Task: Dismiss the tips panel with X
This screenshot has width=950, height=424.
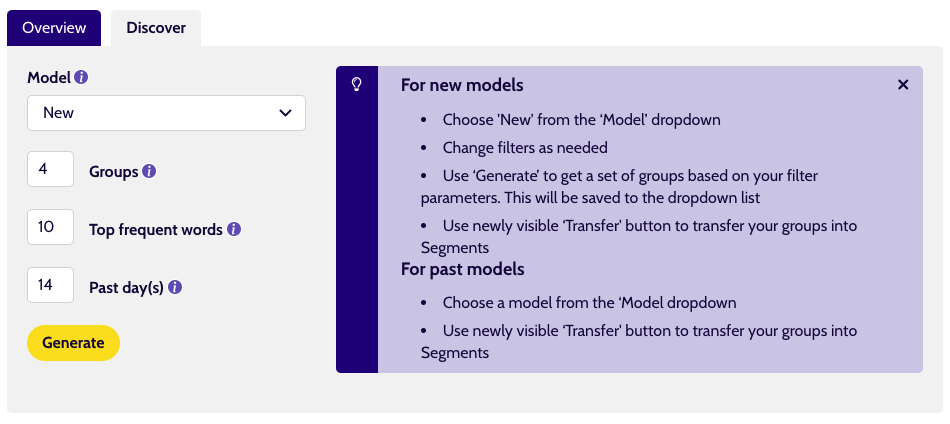Action: tap(903, 85)
